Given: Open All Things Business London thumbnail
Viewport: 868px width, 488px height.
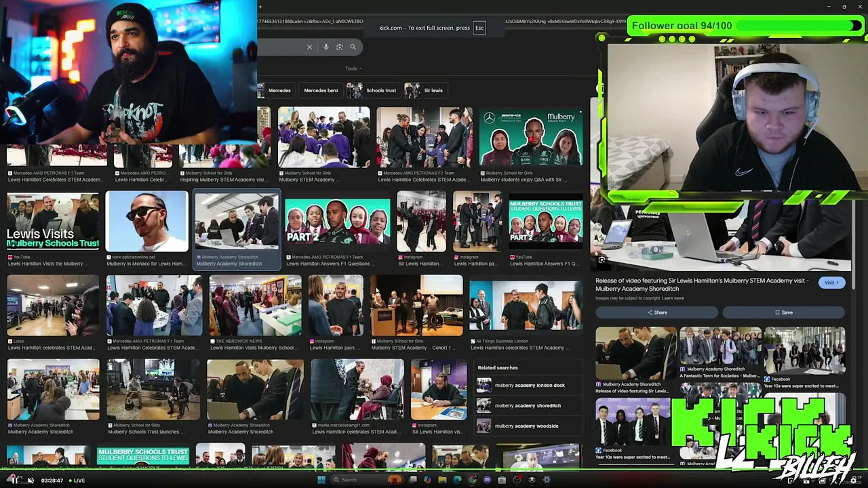Looking at the screenshot, I should (526, 306).
